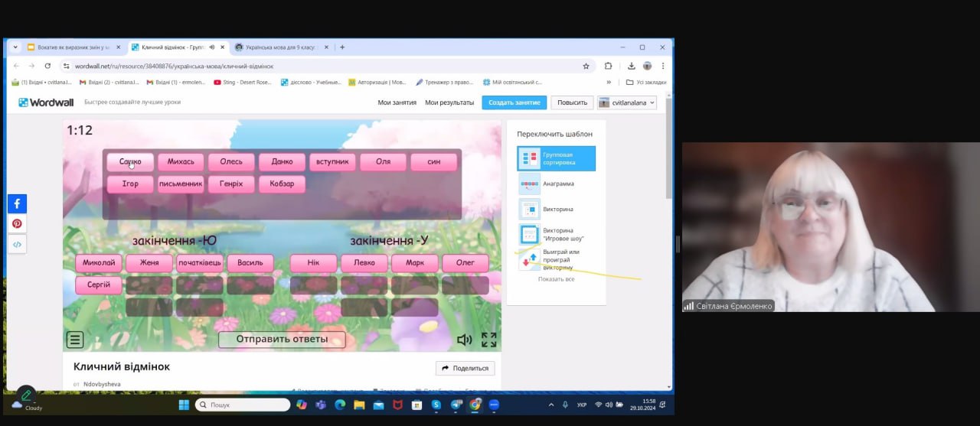Enter fullscreen mode for the game
980x426 pixels.
coord(488,340)
